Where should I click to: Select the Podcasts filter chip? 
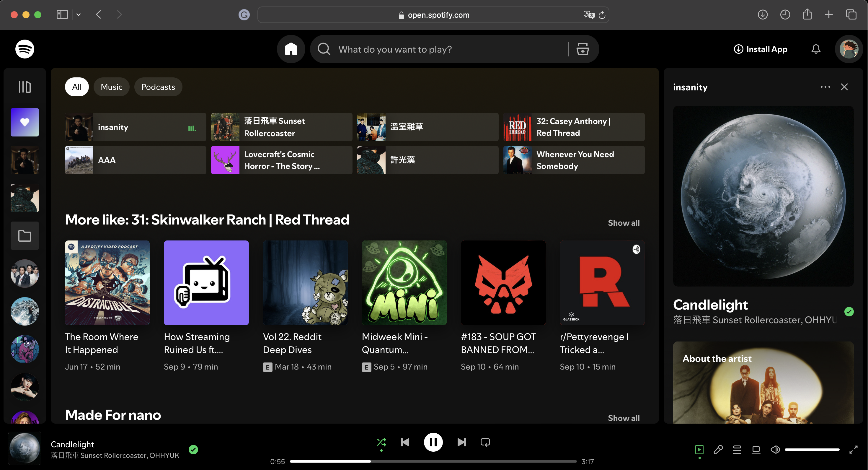pos(158,87)
